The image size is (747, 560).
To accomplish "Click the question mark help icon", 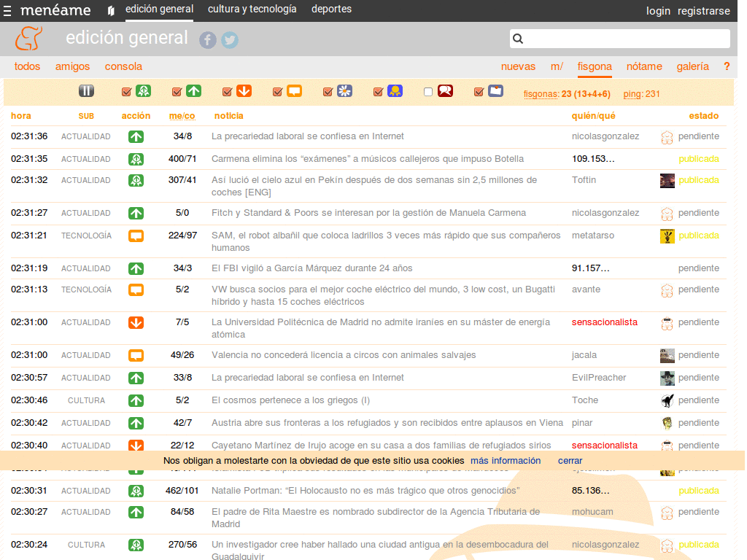I will tap(727, 66).
